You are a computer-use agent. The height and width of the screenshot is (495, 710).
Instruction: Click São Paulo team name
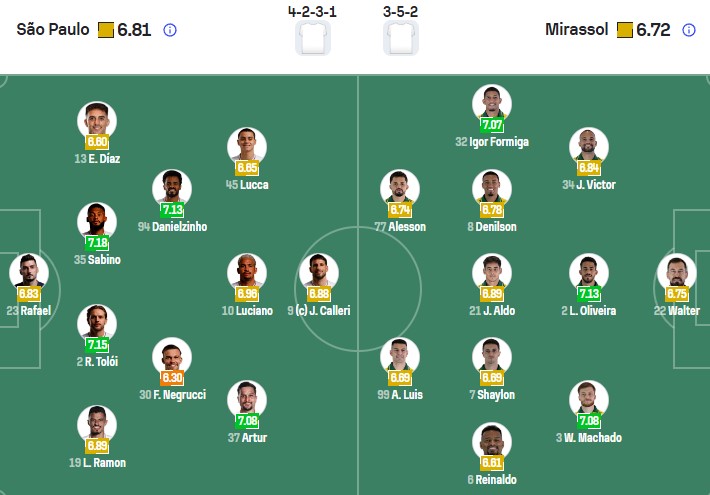point(53,30)
